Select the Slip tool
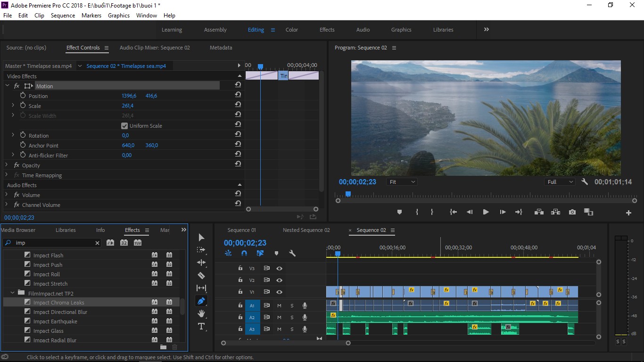This screenshot has height=362, width=644. point(201,288)
